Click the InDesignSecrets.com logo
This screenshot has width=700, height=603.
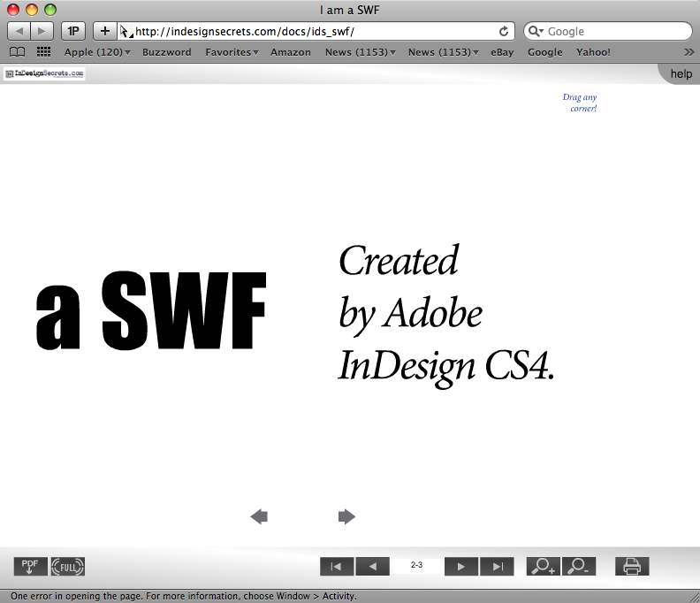[45, 73]
